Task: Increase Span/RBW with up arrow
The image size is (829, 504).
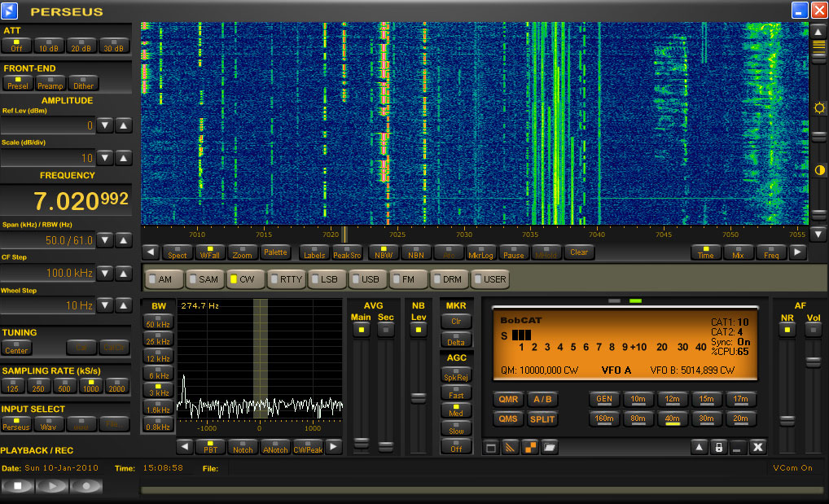Action: click(123, 241)
